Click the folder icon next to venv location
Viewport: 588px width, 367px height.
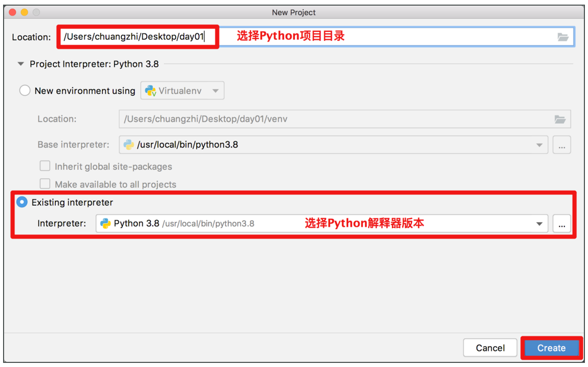click(x=561, y=118)
